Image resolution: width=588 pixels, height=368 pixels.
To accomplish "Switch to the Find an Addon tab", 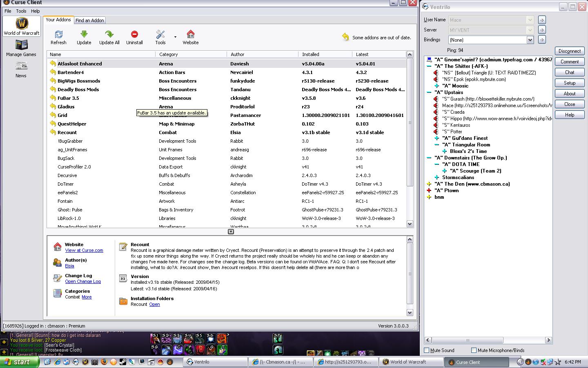I will click(x=90, y=20).
